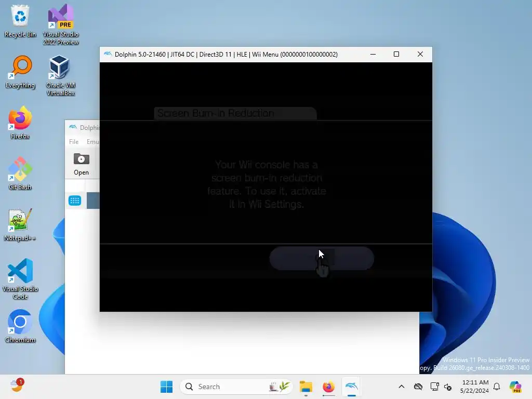The width and height of the screenshot is (532, 399).
Task: Launch Git Bash desktop shortcut
Action: click(x=20, y=174)
